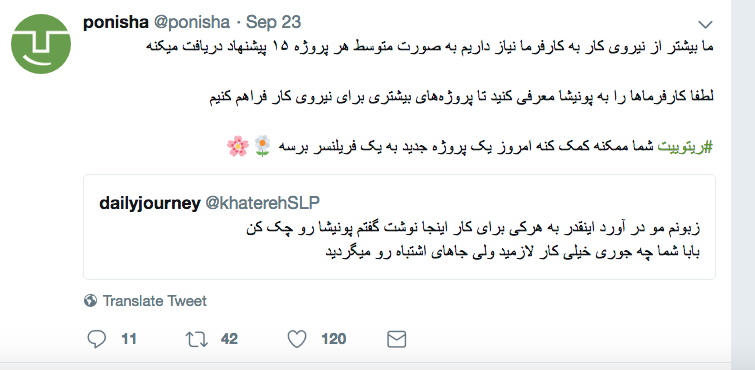This screenshot has width=755, height=370.
Task: Open the ponisha display name
Action: coord(116,22)
